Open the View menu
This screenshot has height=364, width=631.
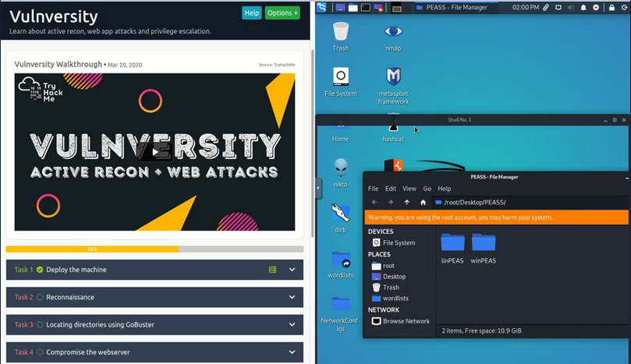[409, 189]
